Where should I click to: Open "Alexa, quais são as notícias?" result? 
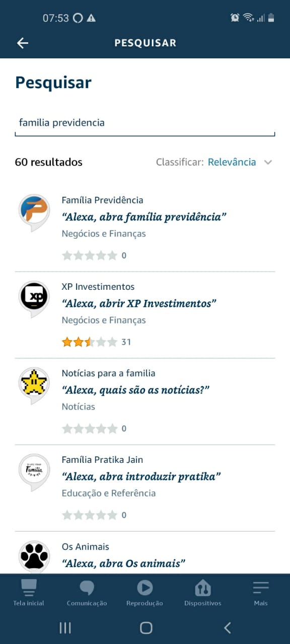tap(135, 390)
